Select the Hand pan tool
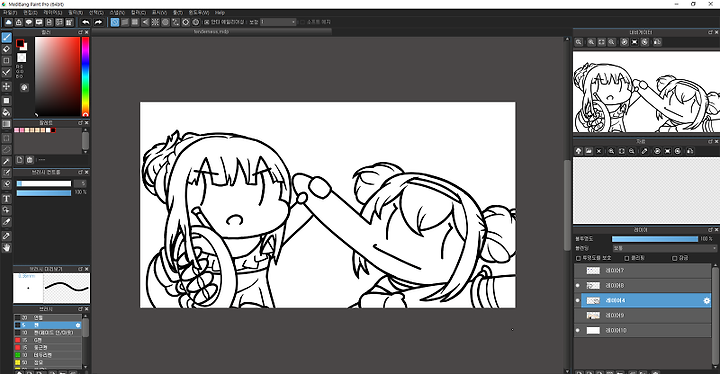Screen dimensions: 720x374 coord(6,248)
